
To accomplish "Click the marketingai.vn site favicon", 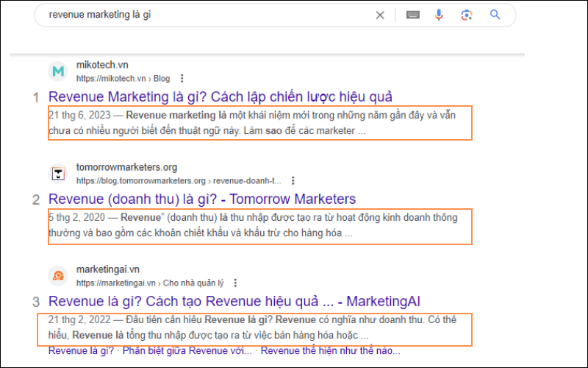I will pos(58,276).
